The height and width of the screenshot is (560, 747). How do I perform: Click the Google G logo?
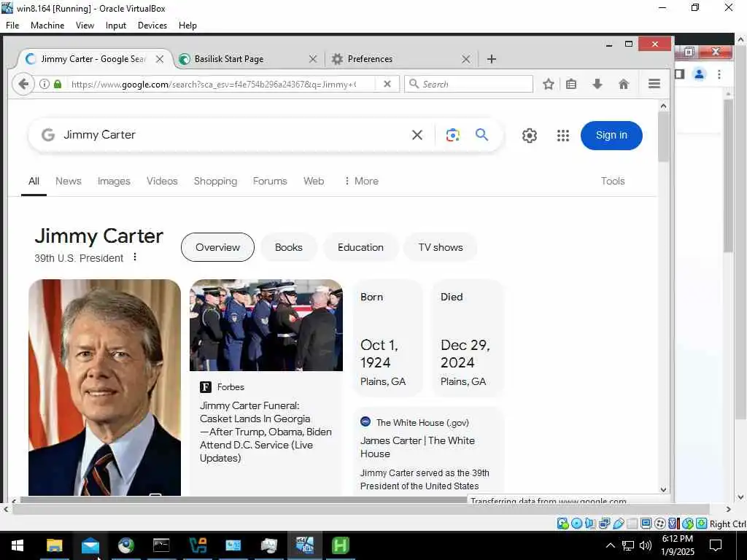(x=48, y=135)
